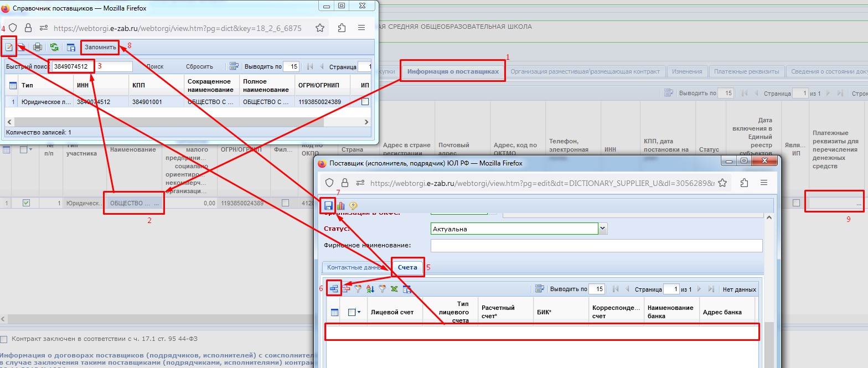Viewport: 868px width, 368px height.
Task: Go to last page in Счета pager
Action: click(711, 289)
